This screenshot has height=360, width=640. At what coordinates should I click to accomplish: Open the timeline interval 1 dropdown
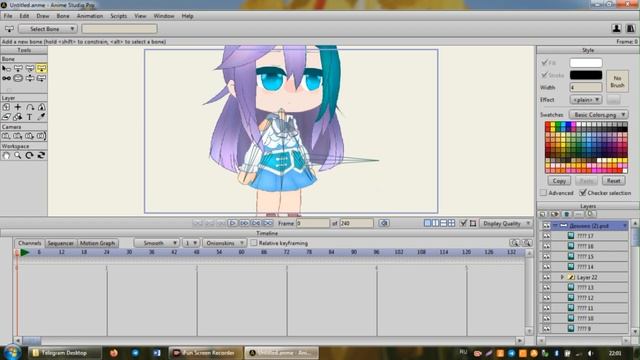point(190,243)
